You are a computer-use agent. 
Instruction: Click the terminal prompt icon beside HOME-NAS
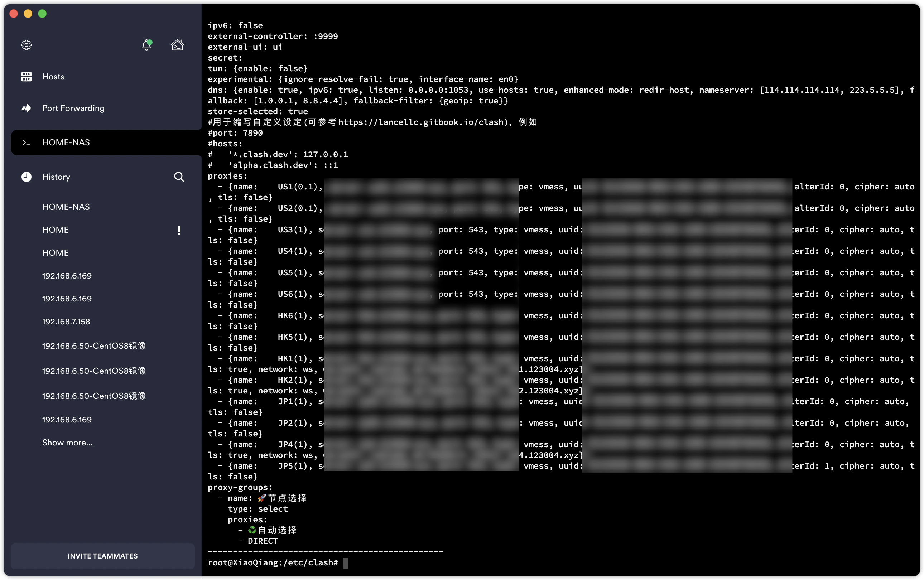[x=27, y=142]
